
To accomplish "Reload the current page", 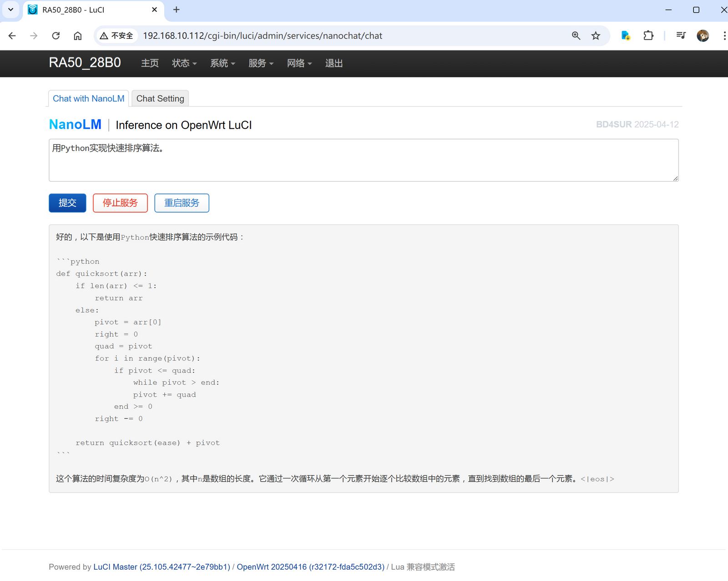I will pyautogui.click(x=56, y=36).
